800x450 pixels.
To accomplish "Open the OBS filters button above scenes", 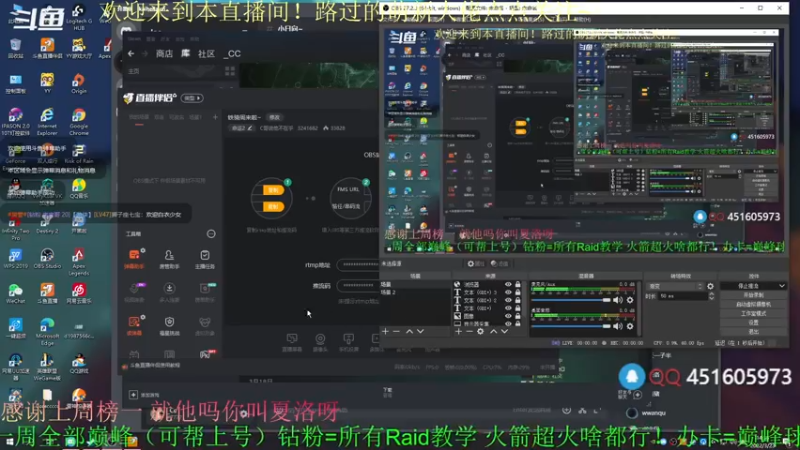I will (x=499, y=264).
